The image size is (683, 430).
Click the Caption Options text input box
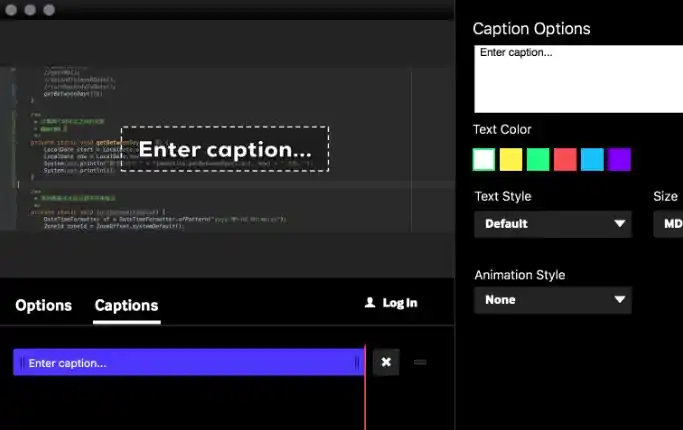click(x=578, y=78)
